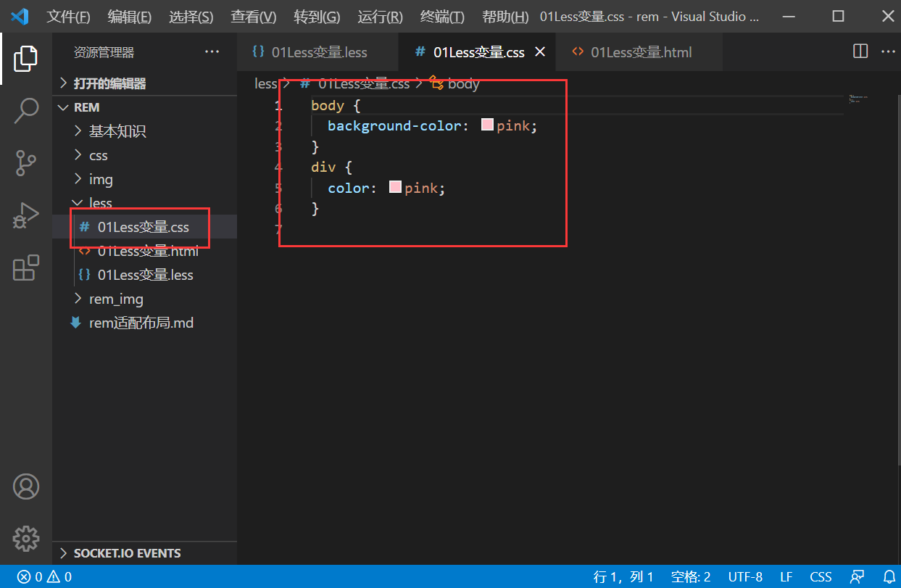Click the 01Less变量.css breadcrumb segment

point(355,83)
